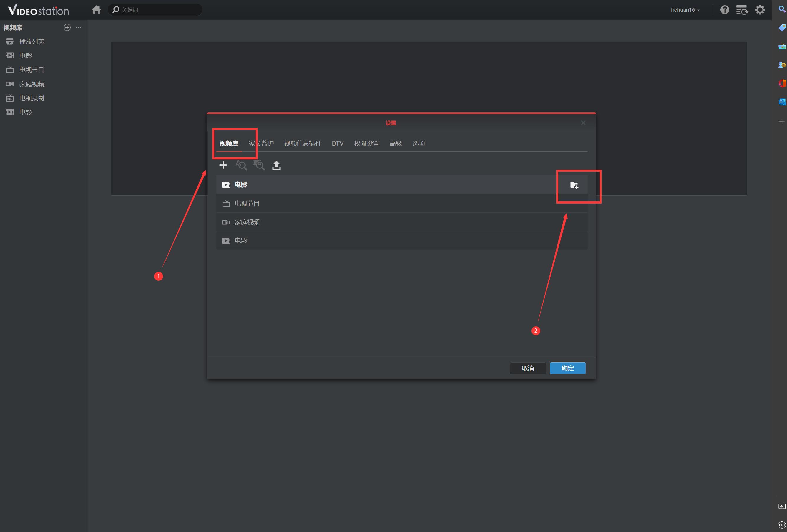Open the three dots menu near 视频库

(79, 27)
